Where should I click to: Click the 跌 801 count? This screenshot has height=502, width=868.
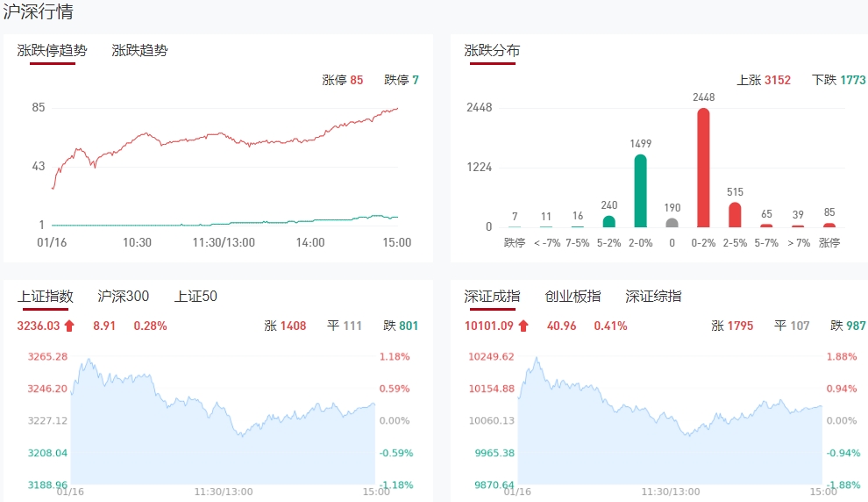coord(401,326)
